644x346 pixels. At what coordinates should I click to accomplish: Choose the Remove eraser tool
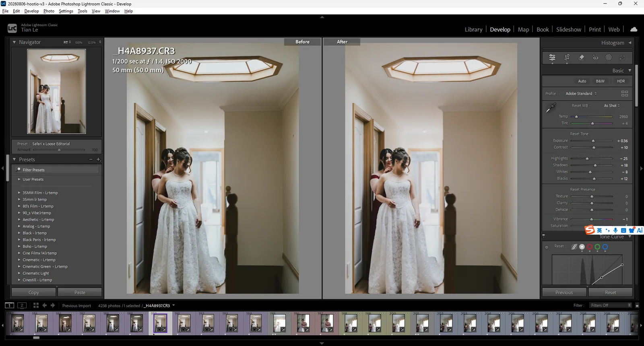(581, 58)
